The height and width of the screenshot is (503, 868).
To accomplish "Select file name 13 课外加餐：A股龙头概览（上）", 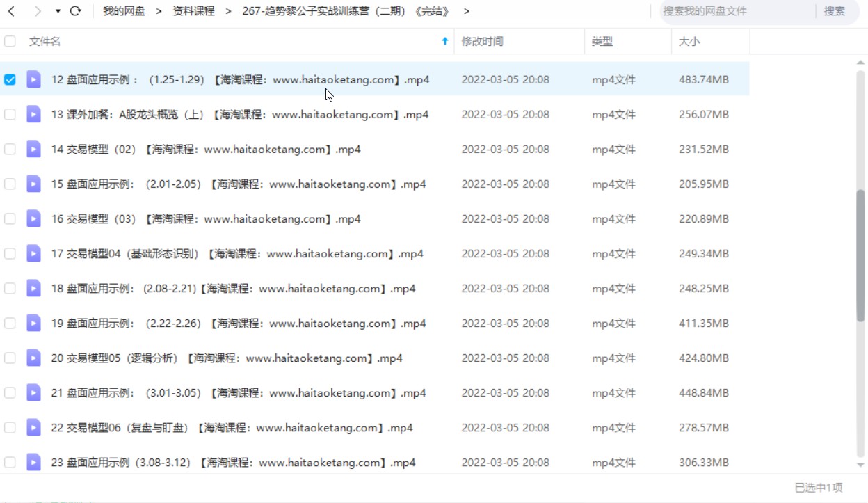I will [239, 114].
